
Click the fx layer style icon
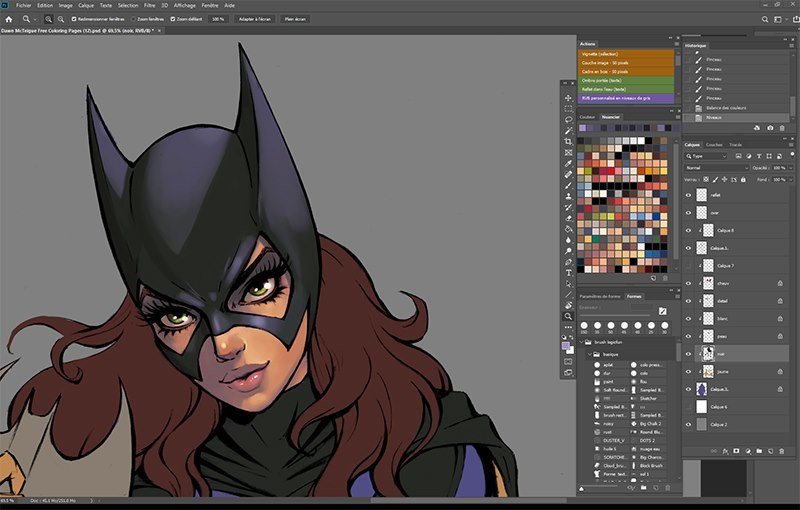[725, 451]
